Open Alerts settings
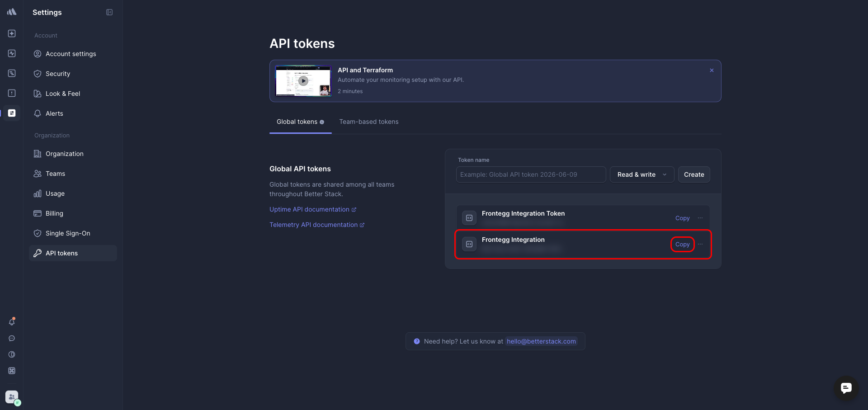This screenshot has width=868, height=410. pos(73,113)
